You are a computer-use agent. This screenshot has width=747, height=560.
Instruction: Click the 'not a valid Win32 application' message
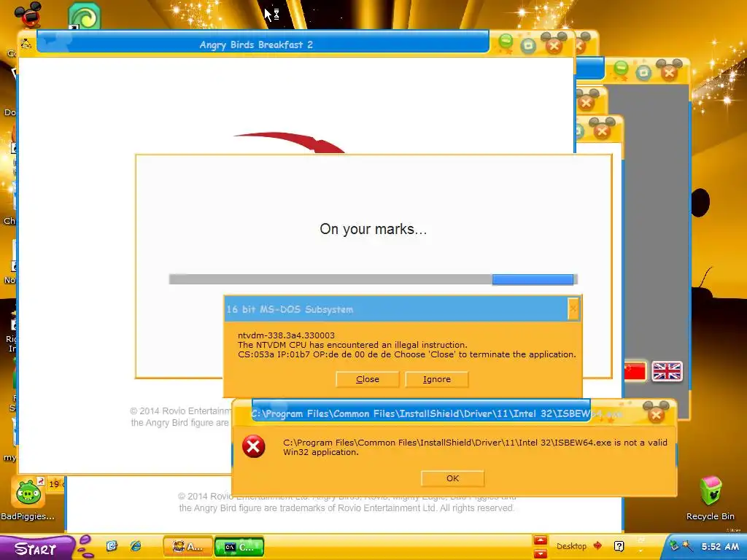coord(475,447)
